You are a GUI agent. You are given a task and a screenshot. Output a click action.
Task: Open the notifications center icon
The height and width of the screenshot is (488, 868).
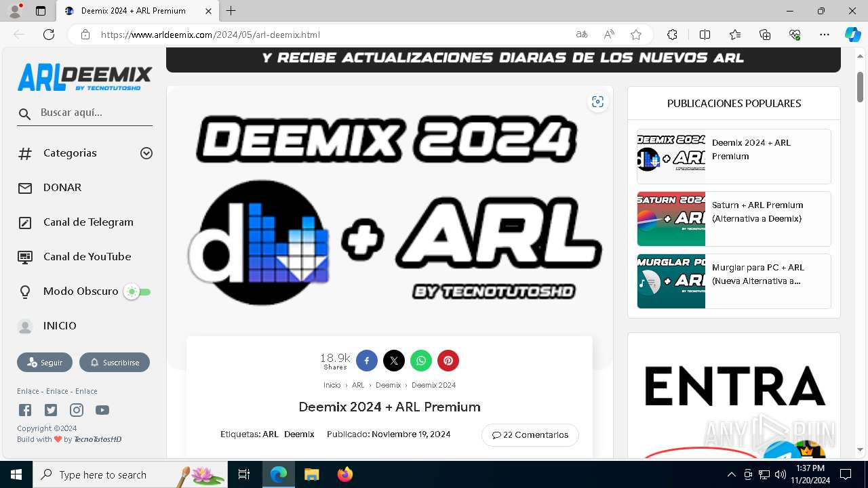coord(846,474)
